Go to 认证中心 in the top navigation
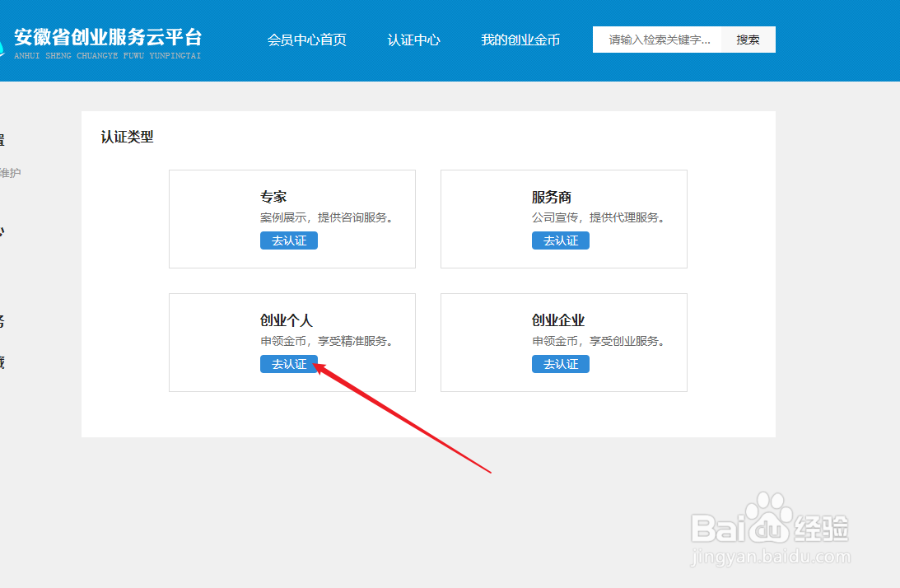 click(413, 40)
